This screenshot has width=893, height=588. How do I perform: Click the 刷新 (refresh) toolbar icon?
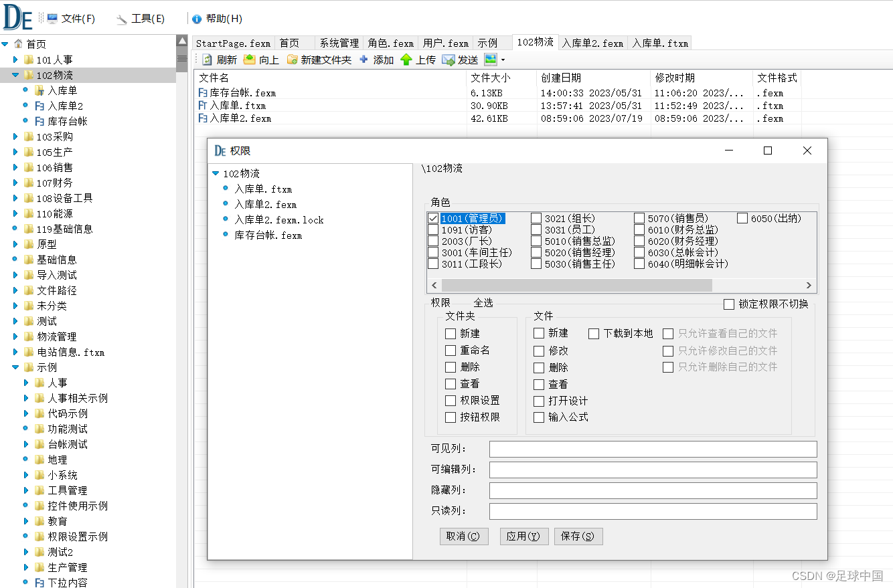[208, 60]
